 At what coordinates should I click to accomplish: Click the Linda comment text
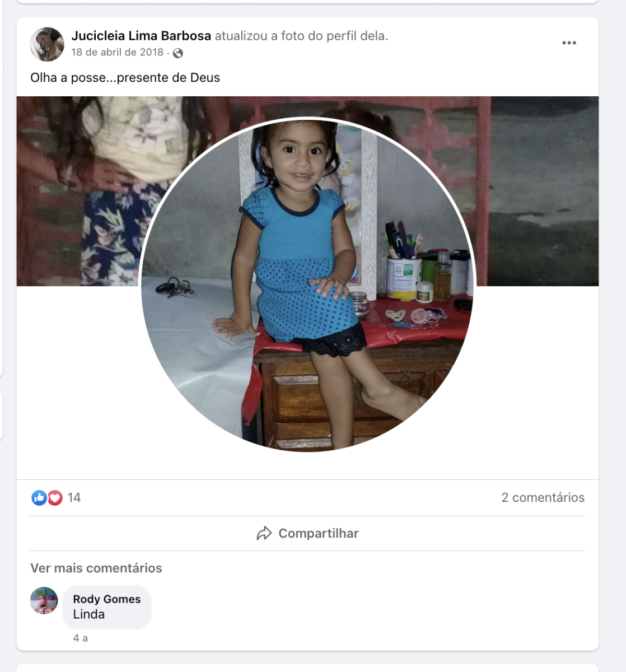coord(88,614)
